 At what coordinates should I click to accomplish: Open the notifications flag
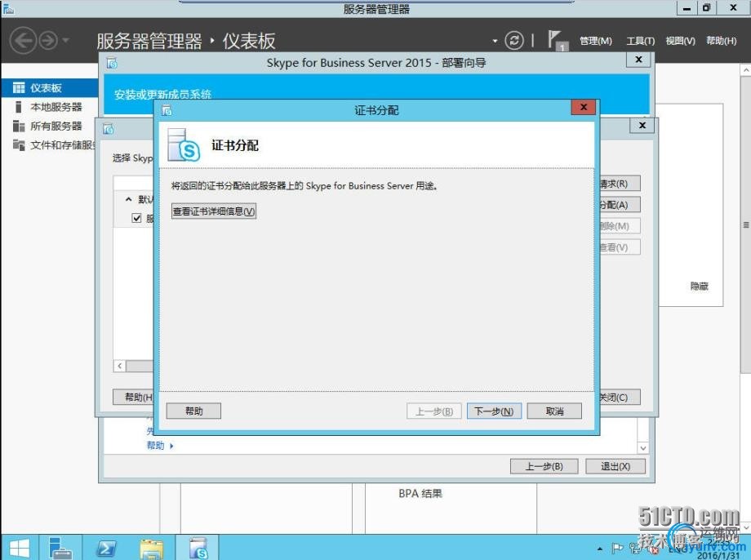[557, 40]
